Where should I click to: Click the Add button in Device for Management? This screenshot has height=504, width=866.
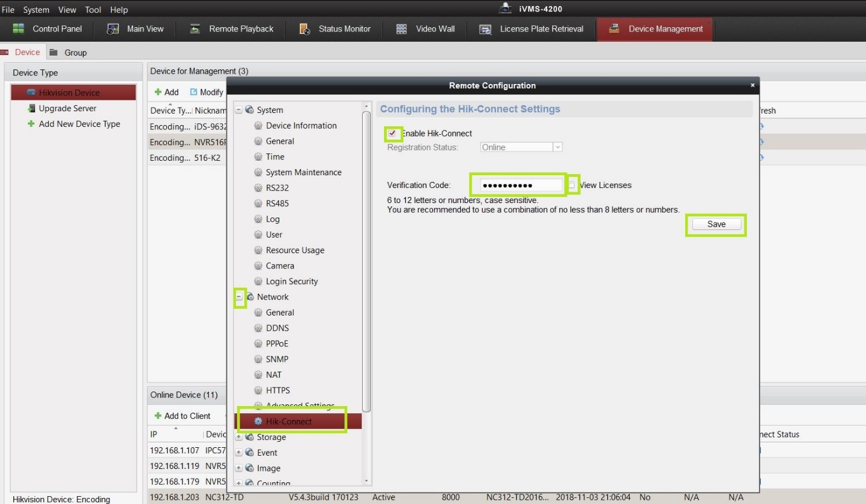pyautogui.click(x=166, y=92)
